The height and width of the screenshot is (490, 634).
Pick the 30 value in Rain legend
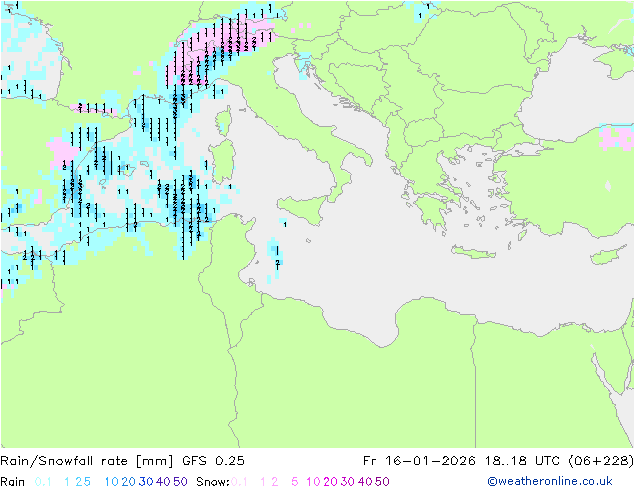[x=146, y=482]
